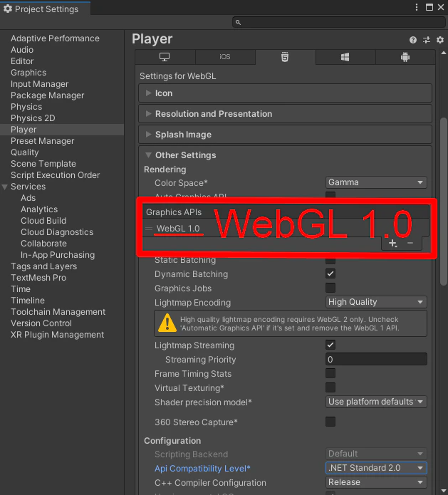Screen dimensions: 448x495
Task: Open Preset Manager settings
Action: click(x=42, y=141)
